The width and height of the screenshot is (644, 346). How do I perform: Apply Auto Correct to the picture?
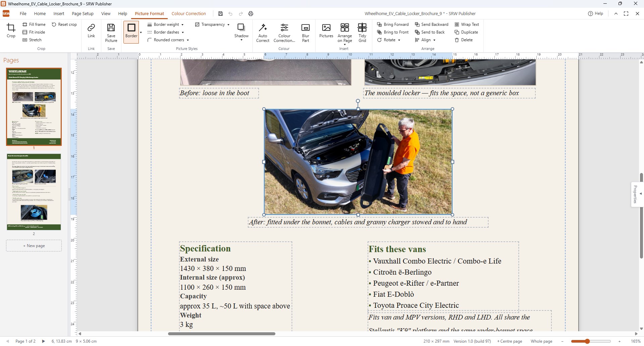[263, 33]
